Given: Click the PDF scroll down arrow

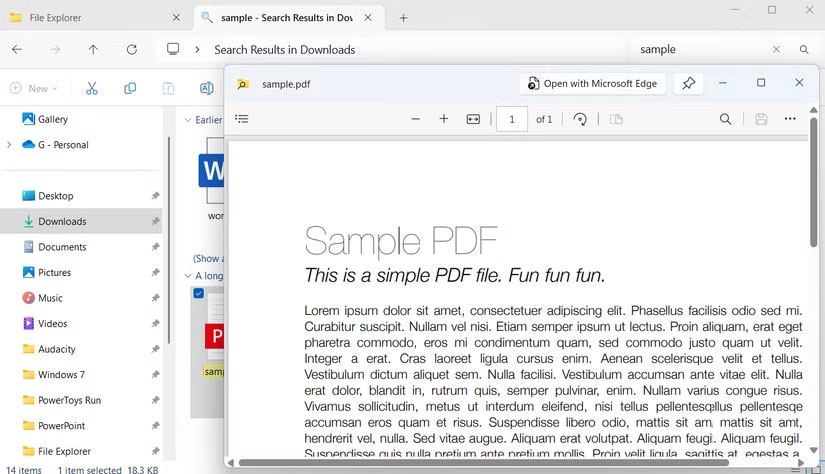Looking at the screenshot, I should (x=813, y=450).
